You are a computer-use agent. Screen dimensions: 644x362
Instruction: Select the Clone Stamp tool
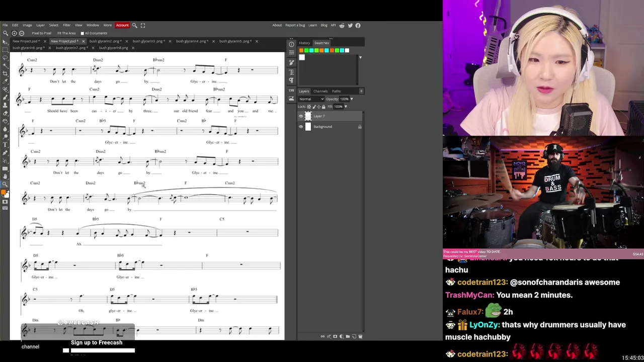(x=5, y=106)
